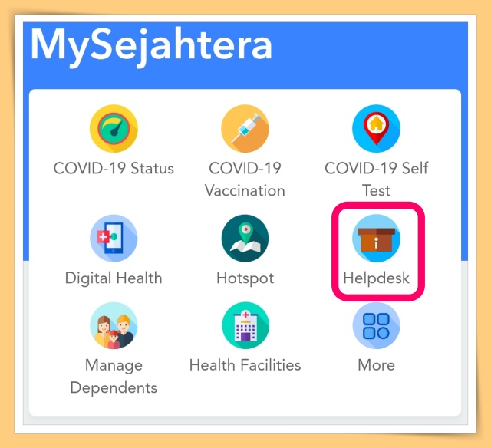
Task: Click the 'Helpdesk' text label
Action: click(x=376, y=278)
